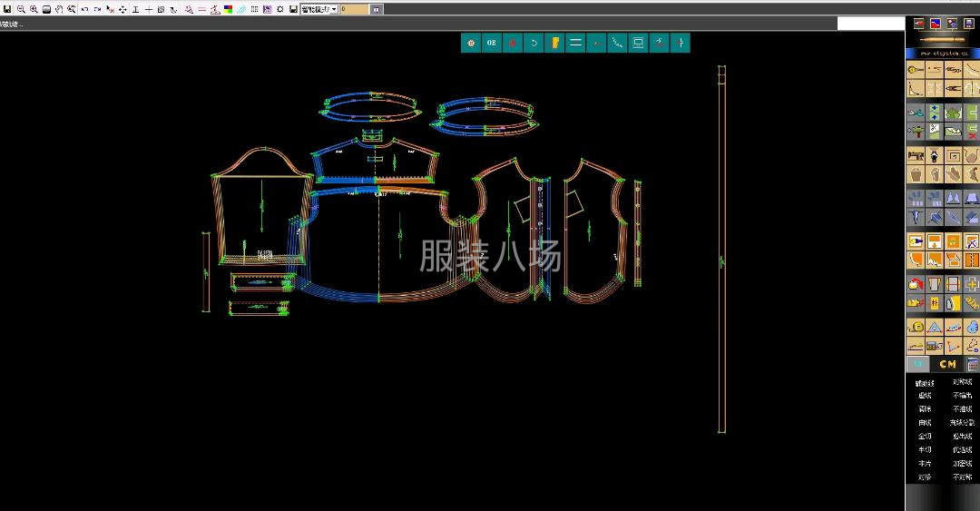
Task: Toggle the 全切 cut attribute
Action: [x=925, y=436]
